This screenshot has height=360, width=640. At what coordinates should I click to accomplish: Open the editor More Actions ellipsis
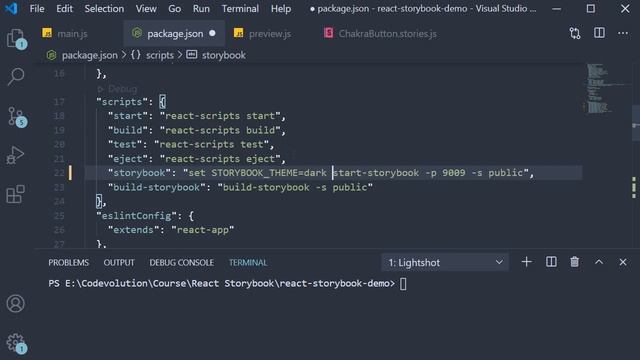623,33
